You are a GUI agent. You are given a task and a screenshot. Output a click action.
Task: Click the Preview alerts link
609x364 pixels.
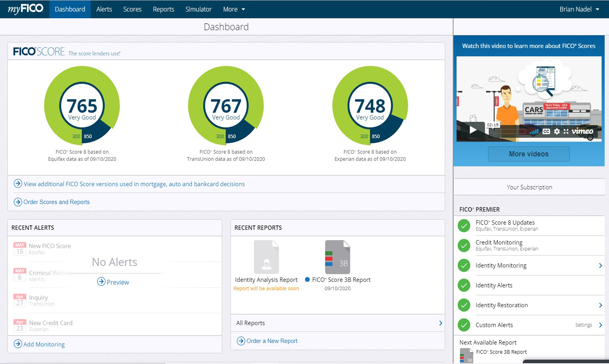(118, 282)
